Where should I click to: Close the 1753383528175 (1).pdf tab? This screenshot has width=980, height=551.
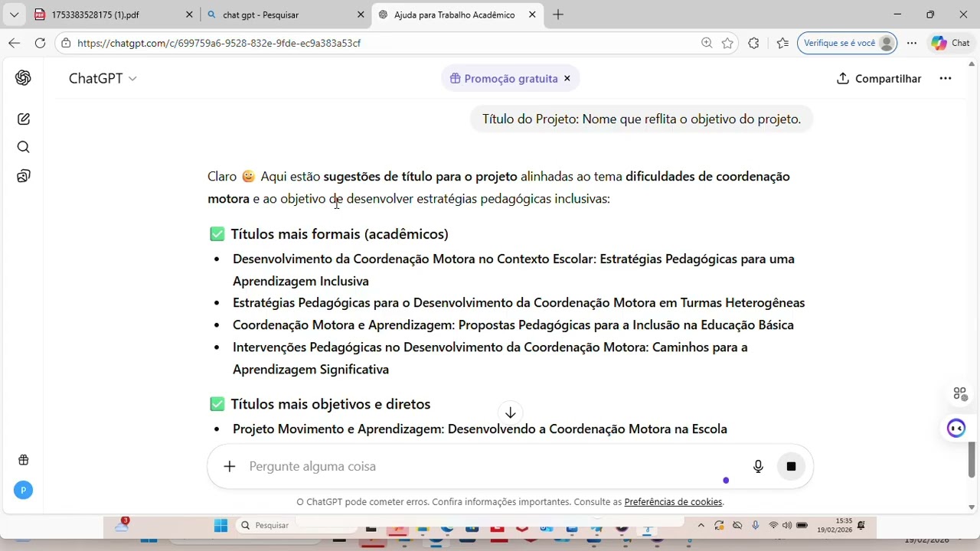pos(189,15)
